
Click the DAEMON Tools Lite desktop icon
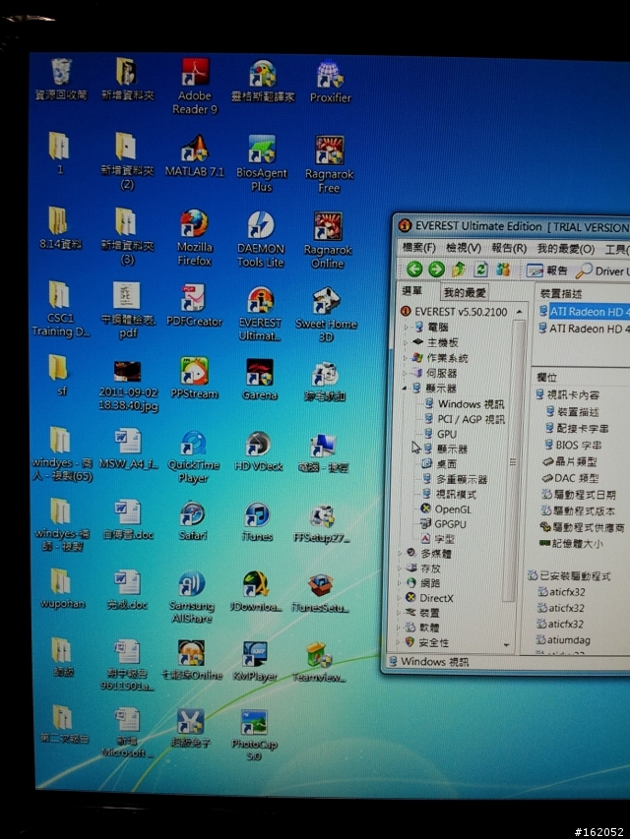coord(261,239)
